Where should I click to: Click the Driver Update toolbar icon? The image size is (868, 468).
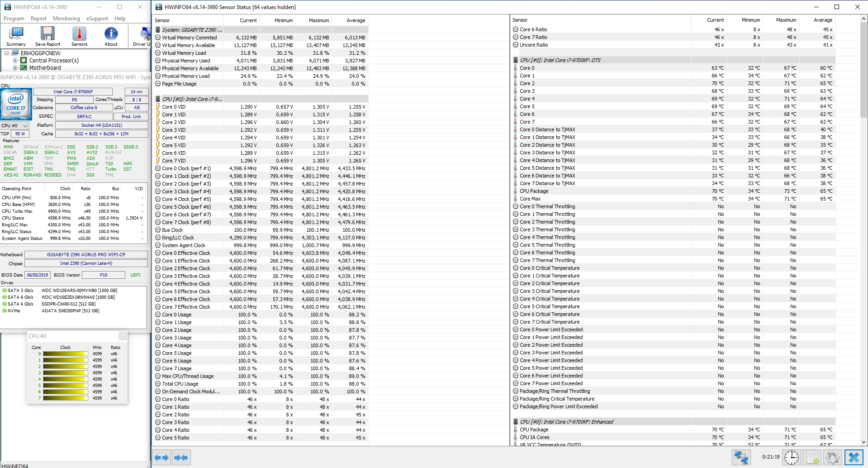142,36
